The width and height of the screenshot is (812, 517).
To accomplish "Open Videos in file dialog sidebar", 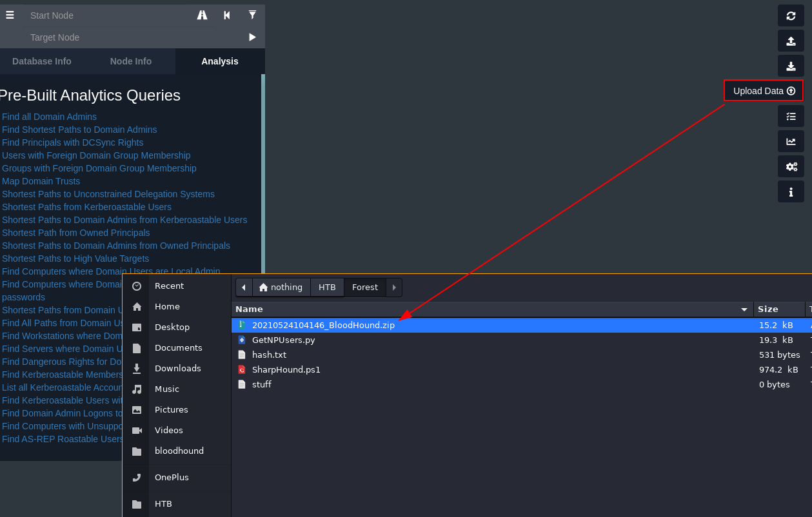I will [x=177, y=430].
